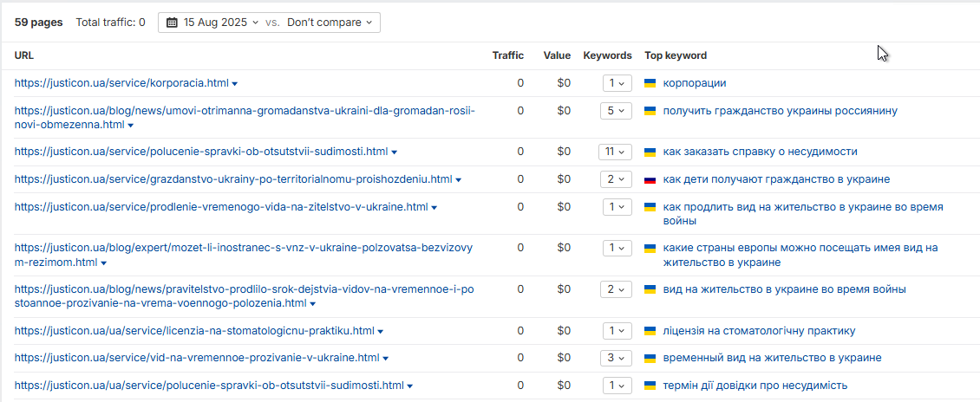Sort by the Value column header
980x402 pixels.
[557, 55]
